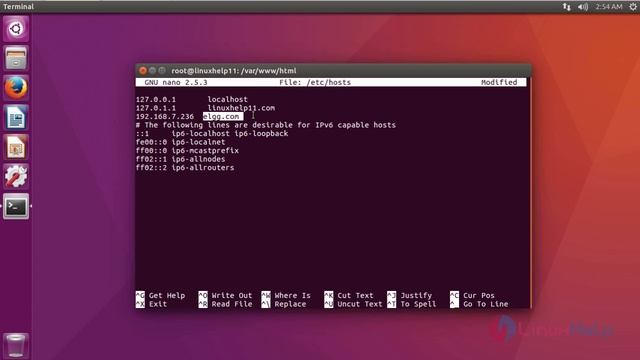Open the Trash in launcher
The height and width of the screenshot is (360, 640).
tap(16, 345)
